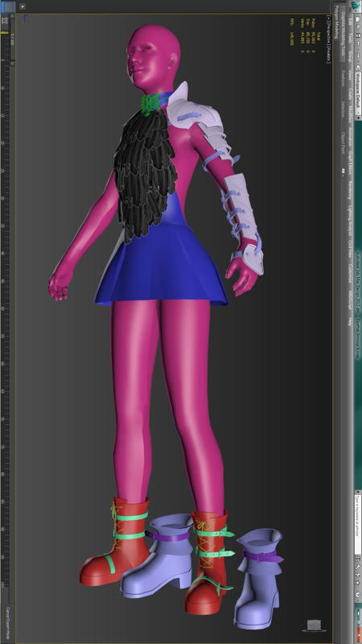Open the 3ds Max application menu icon
This screenshot has height=644, width=362.
click(x=356, y=6)
